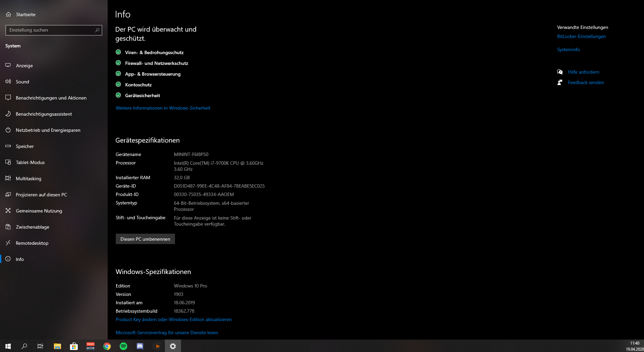
Task: Click the Sound speaker icon
Action: 8,81
